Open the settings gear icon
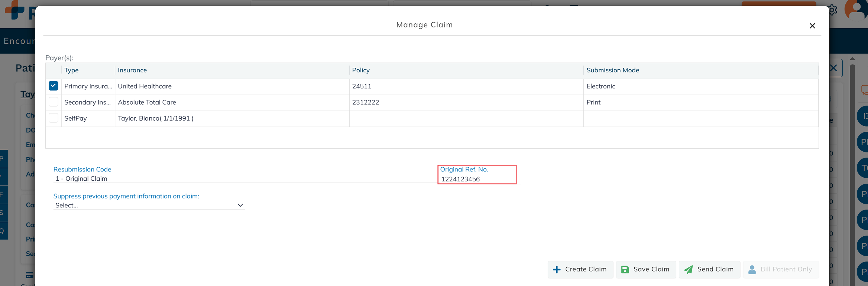 833,10
